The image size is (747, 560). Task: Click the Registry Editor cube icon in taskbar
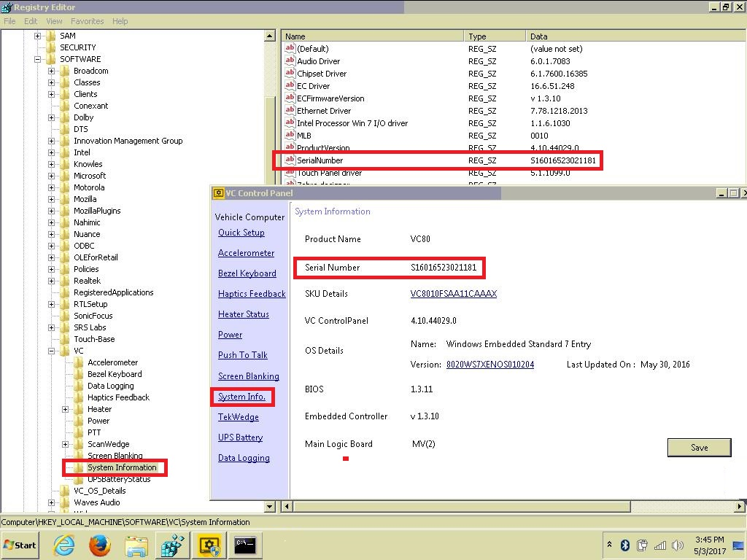coord(172,545)
